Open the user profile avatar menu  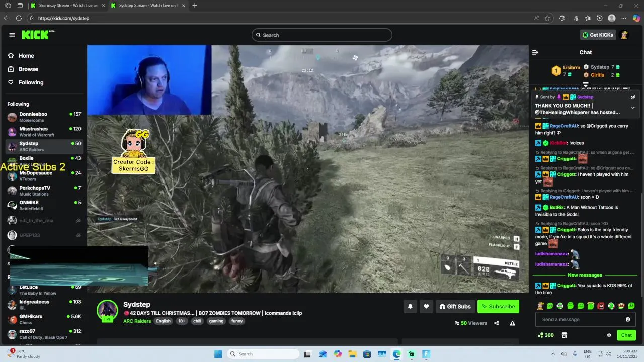(624, 35)
